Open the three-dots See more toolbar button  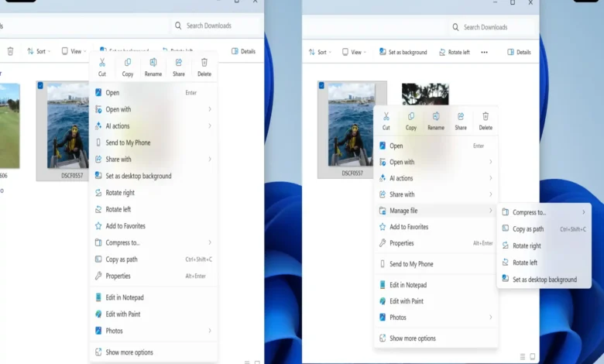coord(484,52)
